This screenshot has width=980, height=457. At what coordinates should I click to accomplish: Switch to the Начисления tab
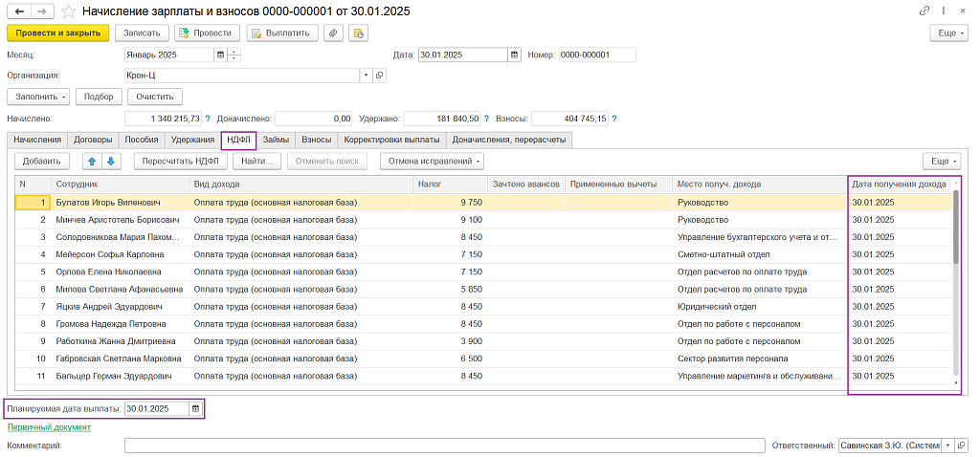coord(37,141)
